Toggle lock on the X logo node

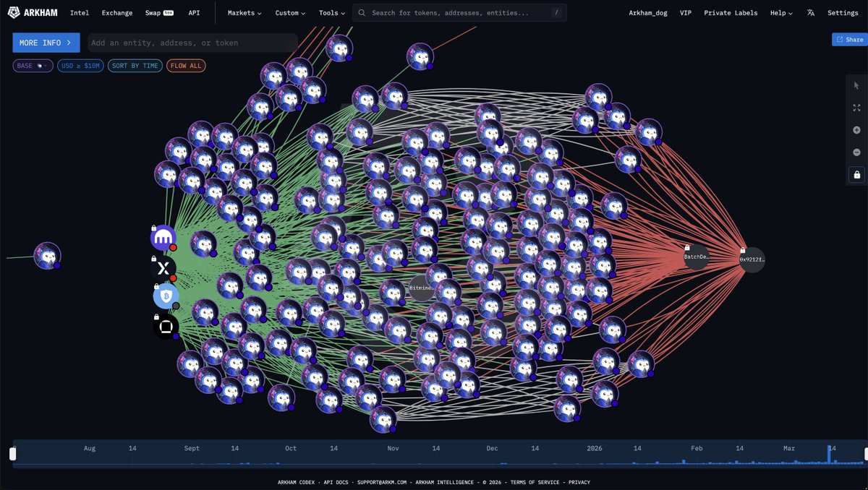154,258
